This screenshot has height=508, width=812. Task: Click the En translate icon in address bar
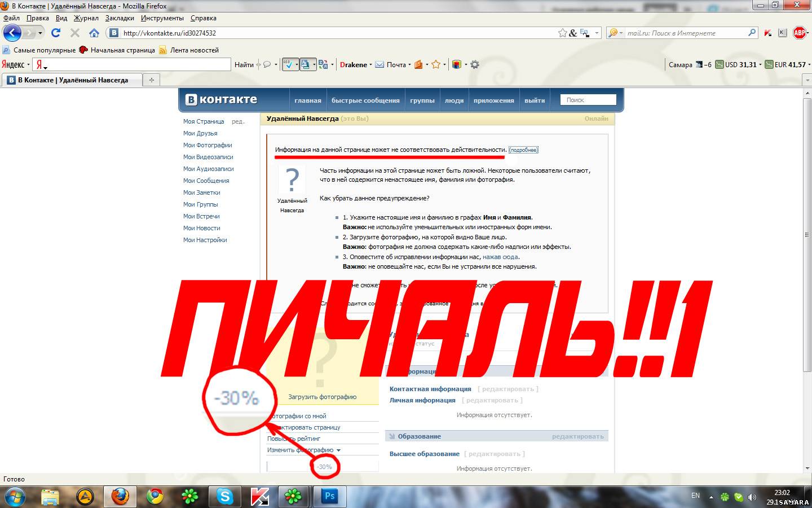pyautogui.click(x=584, y=33)
